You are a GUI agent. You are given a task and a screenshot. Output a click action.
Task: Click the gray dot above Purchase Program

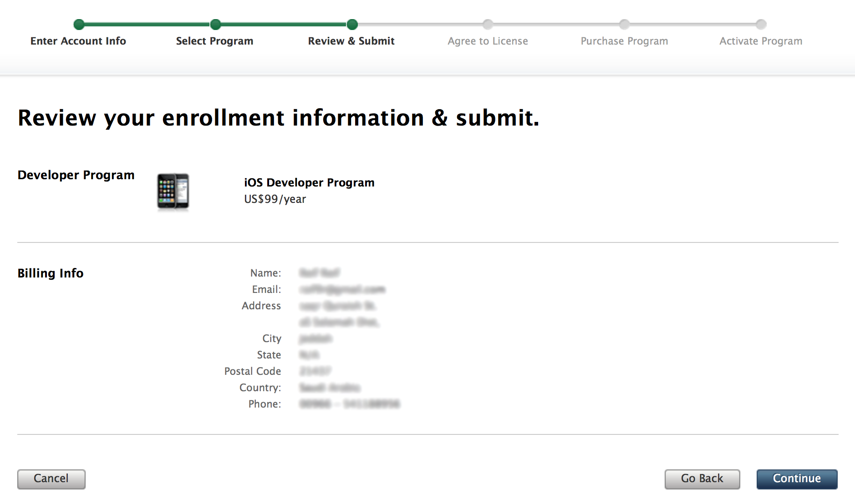coord(624,24)
